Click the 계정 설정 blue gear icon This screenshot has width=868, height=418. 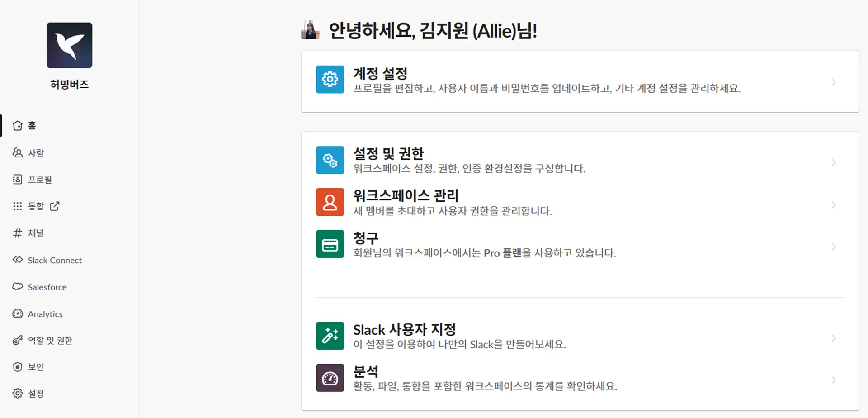(330, 80)
